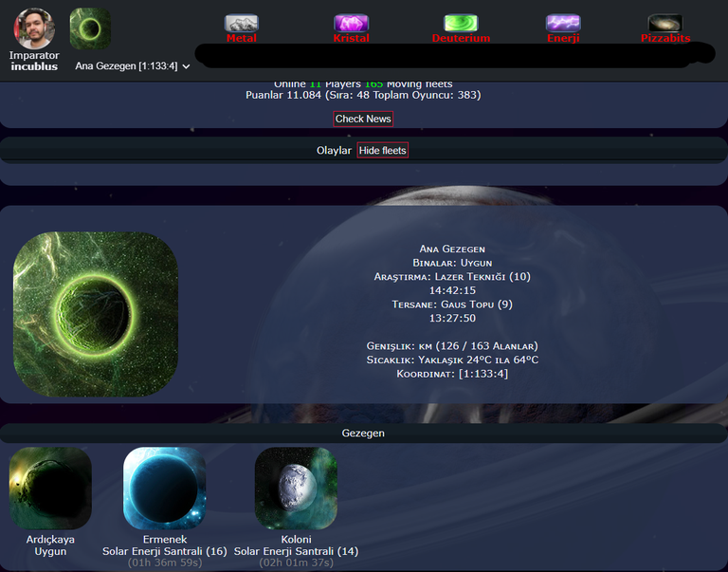Click the Check News button
This screenshot has width=728, height=572.
363,119
